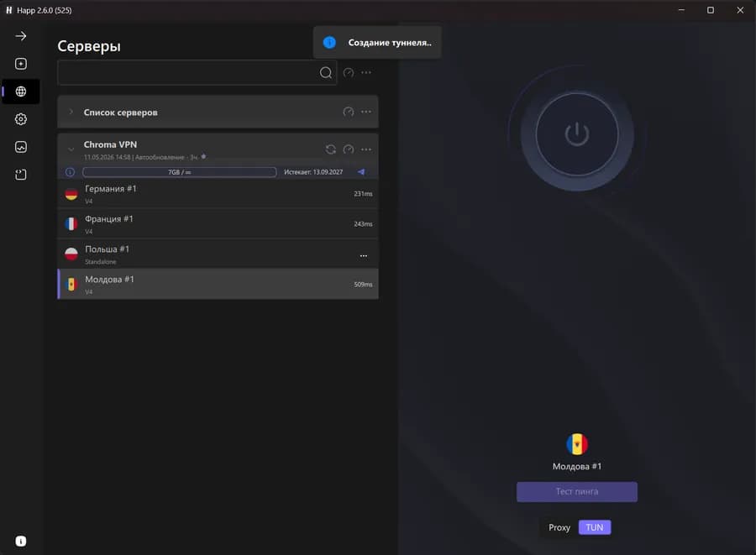Switch to Proxy mode

pyautogui.click(x=559, y=527)
